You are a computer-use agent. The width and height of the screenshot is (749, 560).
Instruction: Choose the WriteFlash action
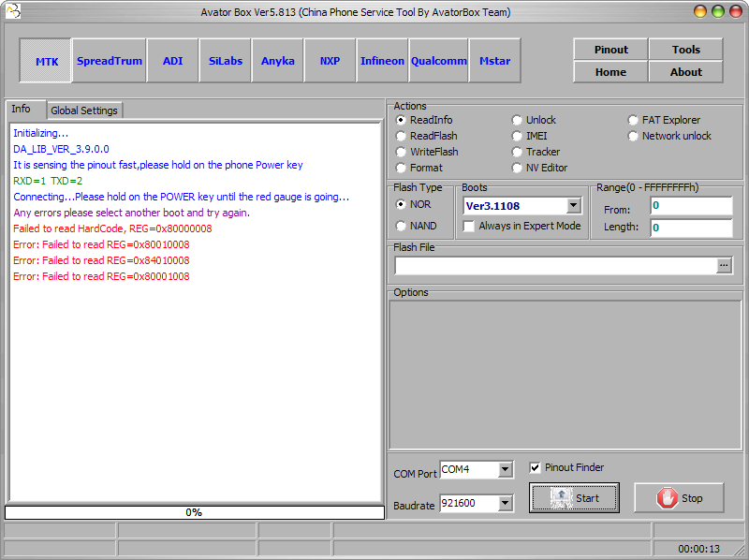427,152
